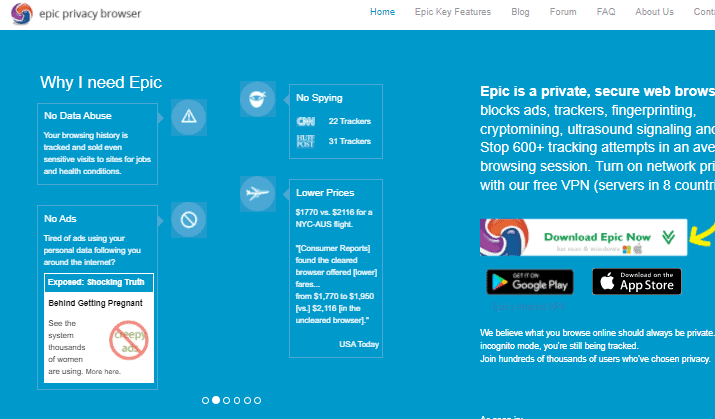Go to the Blog menu item
Screen dimensions: 715x419
[x=520, y=12]
